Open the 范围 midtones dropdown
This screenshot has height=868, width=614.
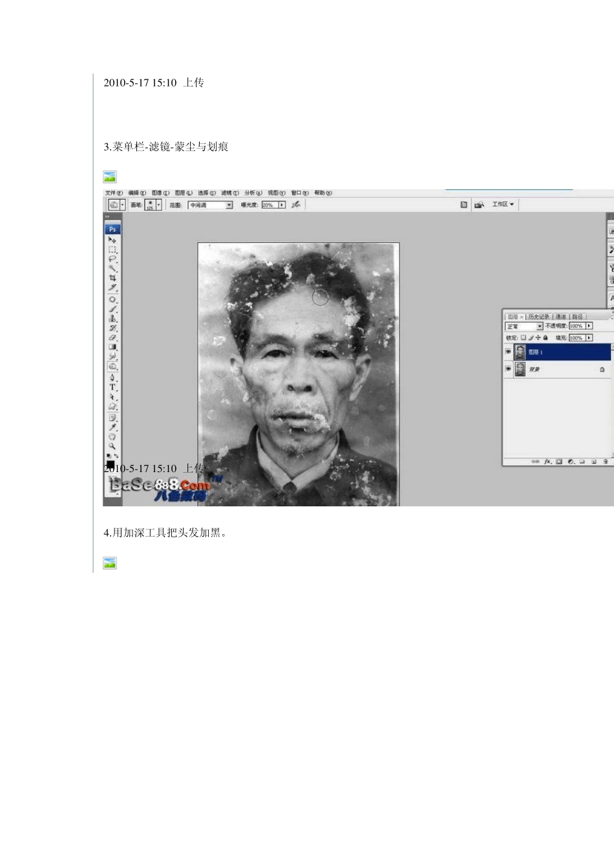coord(210,205)
